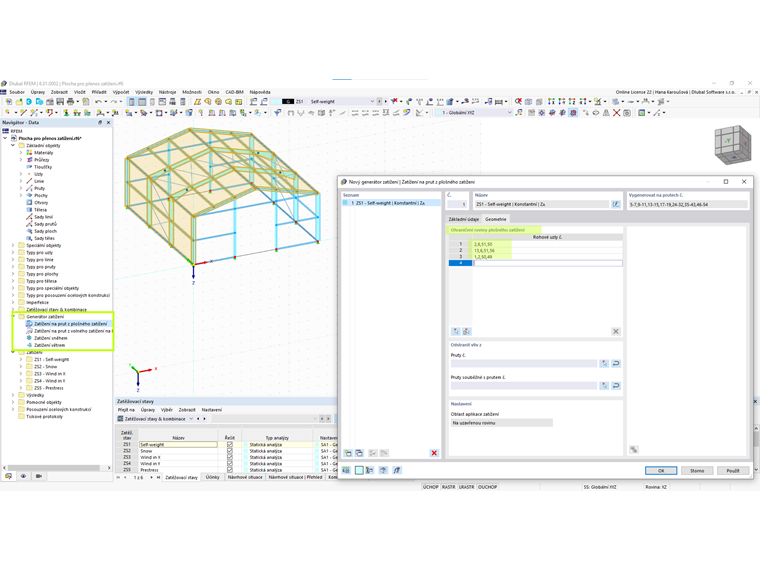Select Zatížení sněhem in navigator tree
760x570 pixels.
50,338
